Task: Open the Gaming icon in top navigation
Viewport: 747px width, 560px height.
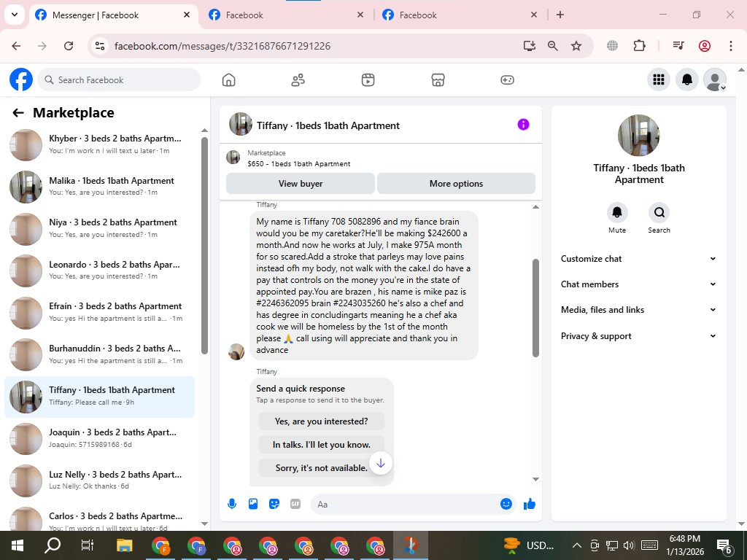Action: [508, 80]
